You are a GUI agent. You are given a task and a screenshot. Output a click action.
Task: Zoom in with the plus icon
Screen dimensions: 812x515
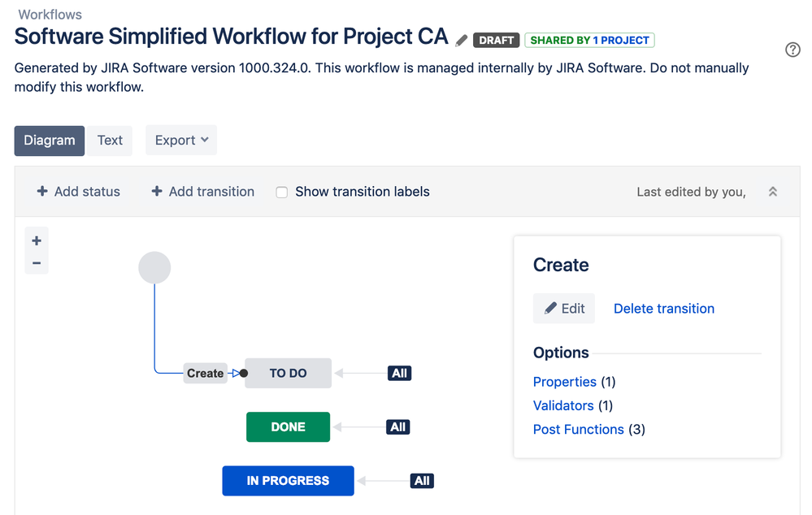pos(37,241)
